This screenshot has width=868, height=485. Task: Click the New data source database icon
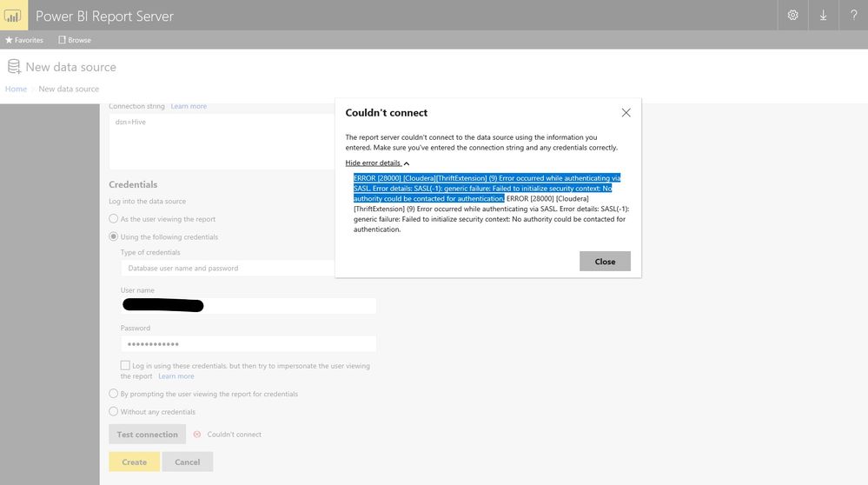click(14, 67)
